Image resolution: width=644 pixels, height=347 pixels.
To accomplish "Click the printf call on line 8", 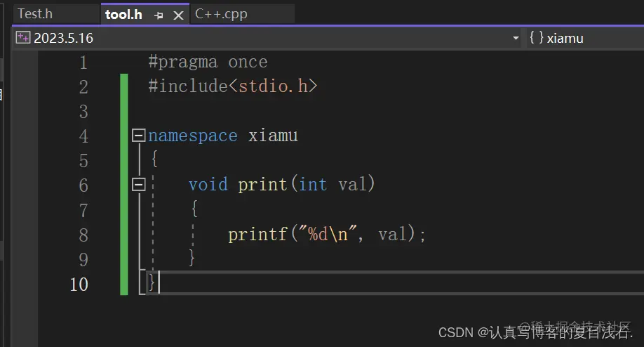I will pyautogui.click(x=257, y=235).
